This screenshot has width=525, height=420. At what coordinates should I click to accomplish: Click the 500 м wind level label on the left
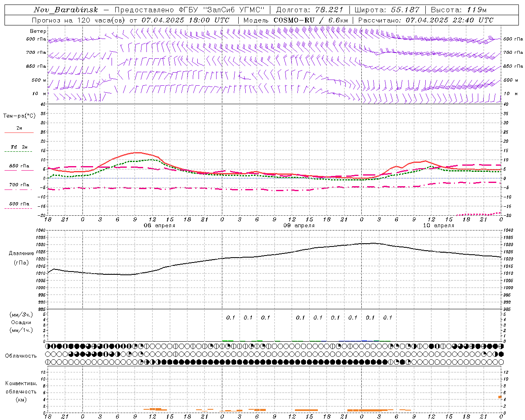[39, 80]
